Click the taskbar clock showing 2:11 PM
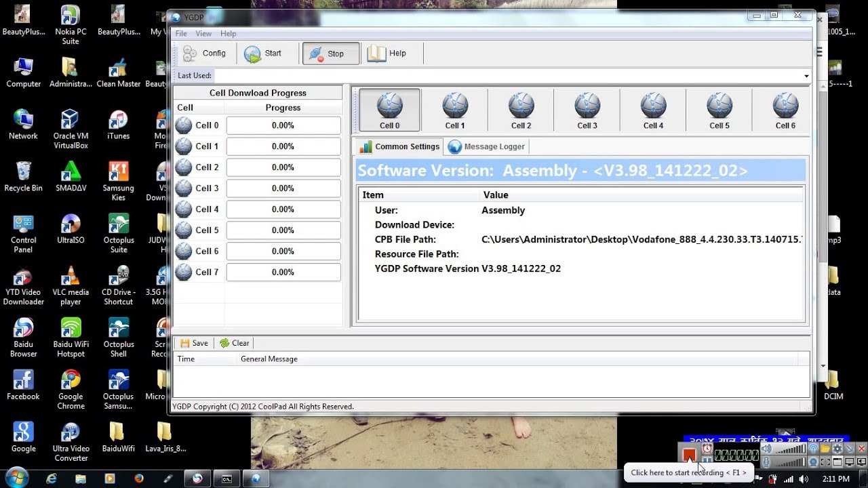Image resolution: width=868 pixels, height=488 pixels. 835,479
